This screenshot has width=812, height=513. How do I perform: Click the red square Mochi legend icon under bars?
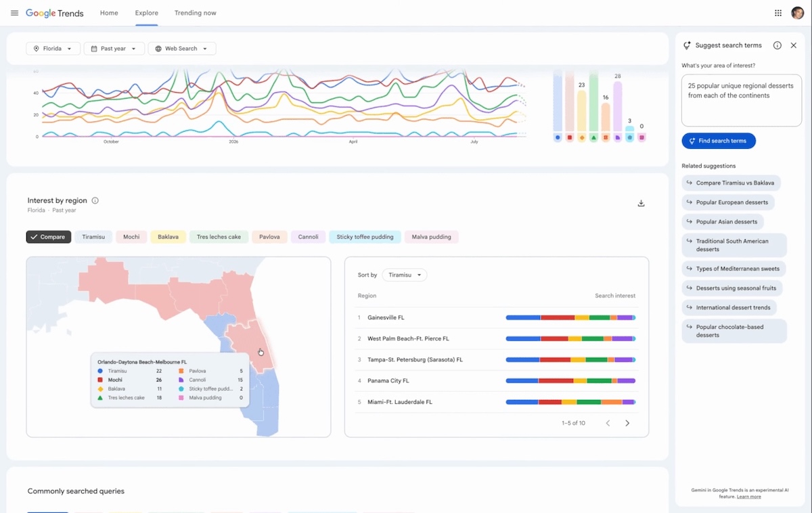click(x=570, y=137)
